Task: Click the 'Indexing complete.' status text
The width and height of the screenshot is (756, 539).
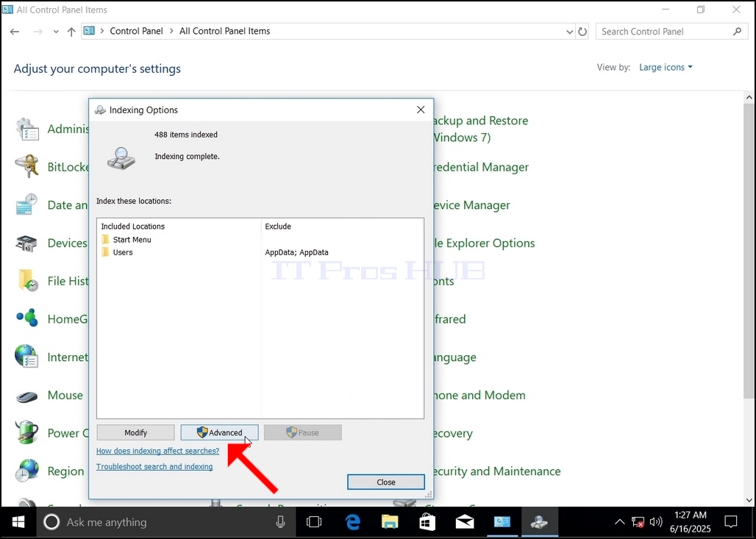Action: tap(187, 156)
